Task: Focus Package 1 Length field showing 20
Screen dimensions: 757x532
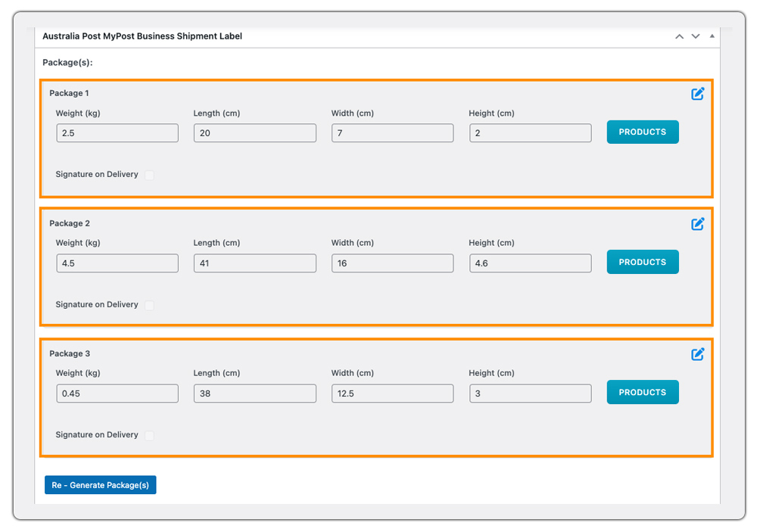Action: 255,132
